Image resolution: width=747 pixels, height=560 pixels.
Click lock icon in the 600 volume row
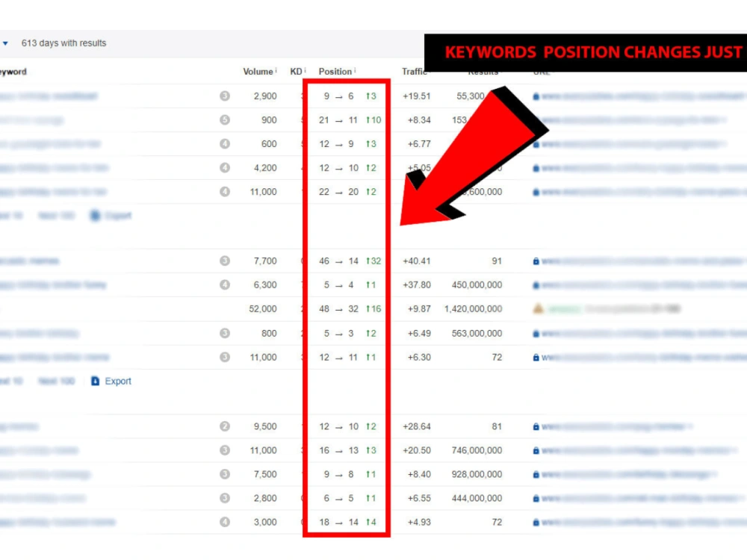pos(536,144)
